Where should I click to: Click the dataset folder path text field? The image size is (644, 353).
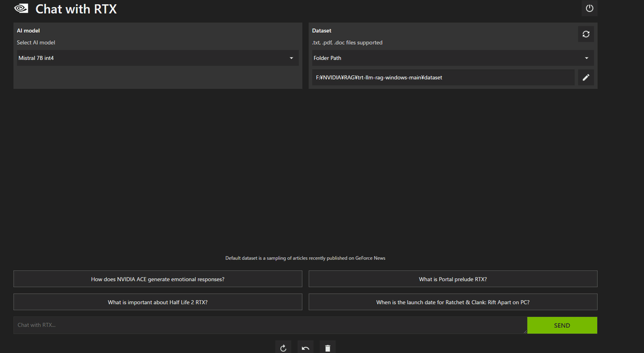coord(443,77)
